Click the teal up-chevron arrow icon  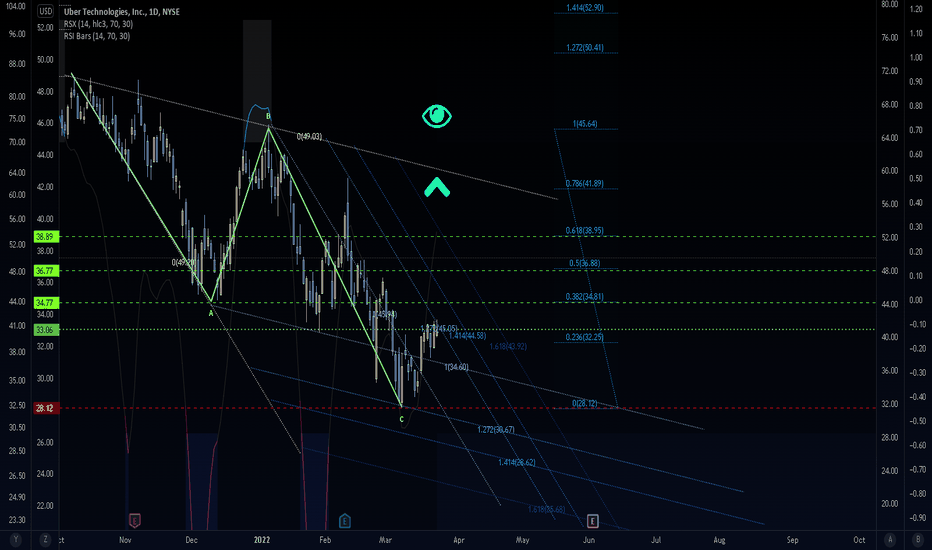coord(437,187)
